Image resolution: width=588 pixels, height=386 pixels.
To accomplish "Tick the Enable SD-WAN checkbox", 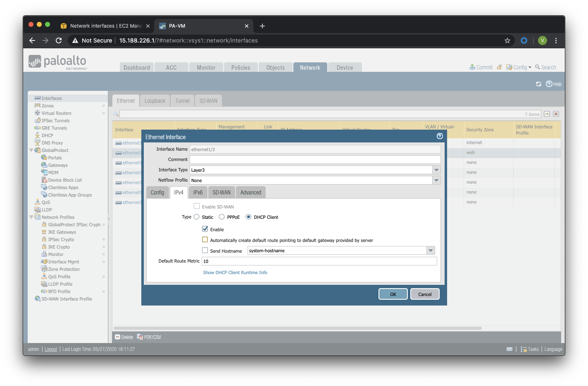I will [x=197, y=206].
